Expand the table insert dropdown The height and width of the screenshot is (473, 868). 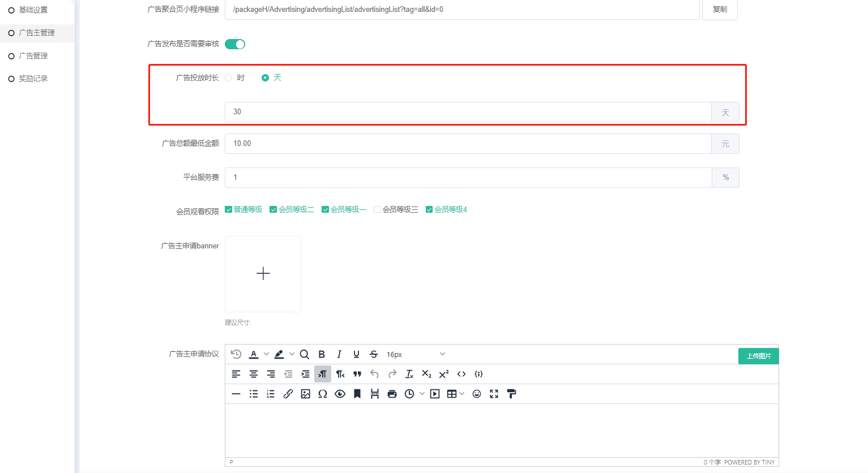pyautogui.click(x=461, y=394)
